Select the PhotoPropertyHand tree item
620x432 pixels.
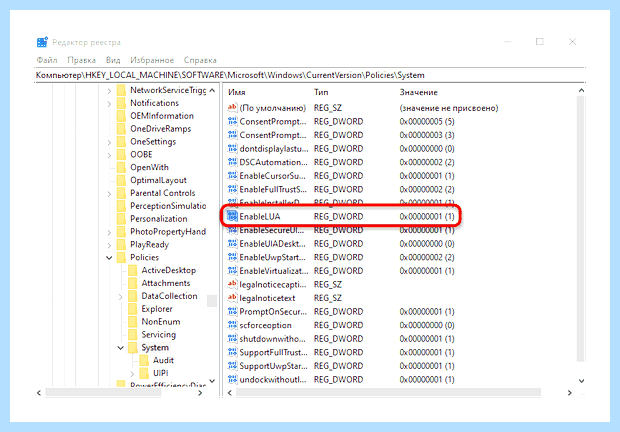coord(168,232)
